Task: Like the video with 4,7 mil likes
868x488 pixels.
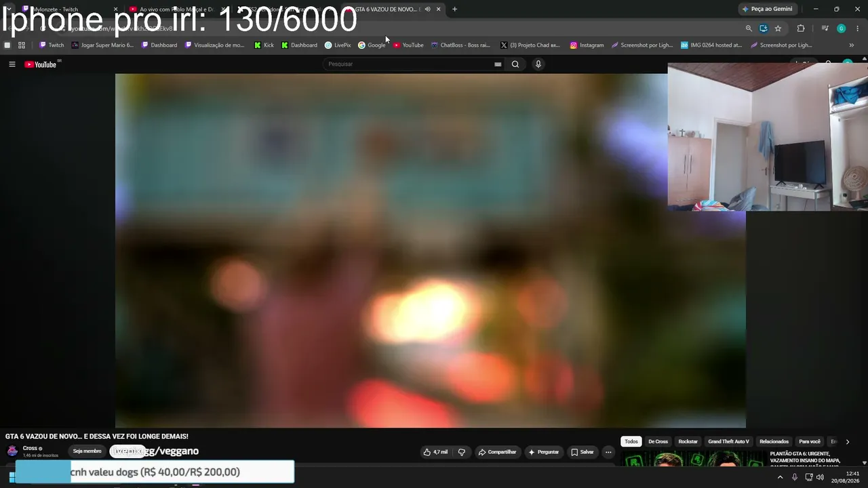Action: 435,452
